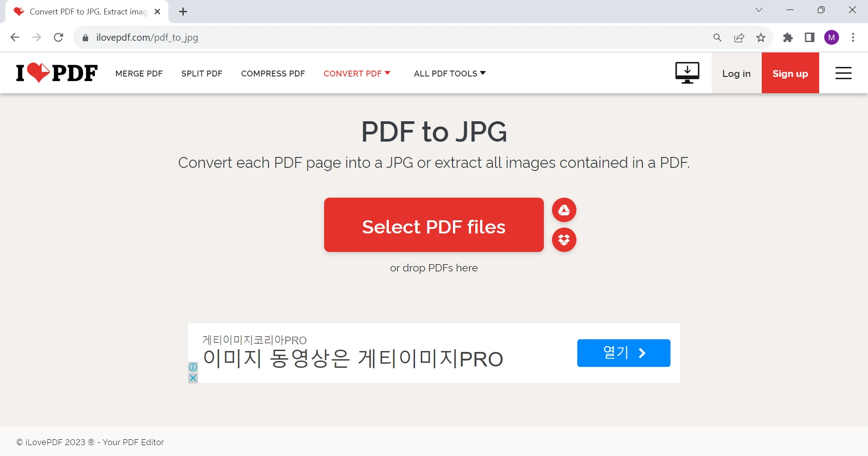The height and width of the screenshot is (456, 868).
Task: Open COMPRESS PDF tool
Action: [x=273, y=73]
